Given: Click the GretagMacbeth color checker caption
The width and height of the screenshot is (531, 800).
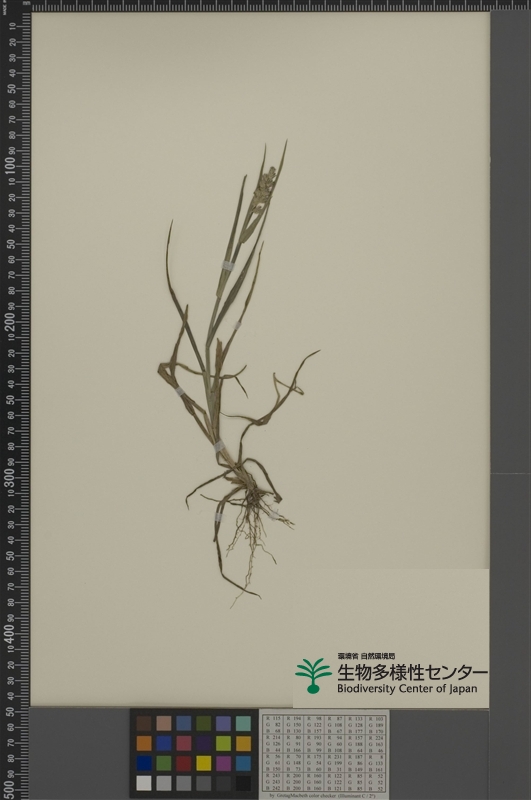Looking at the screenshot, I should tap(323, 795).
